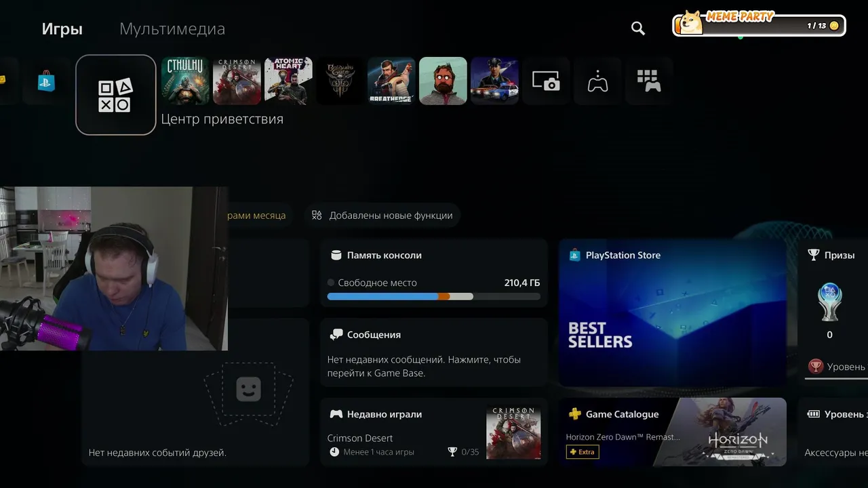The height and width of the screenshot is (488, 868).
Task: Click the Свободное место label
Action: pos(377,283)
